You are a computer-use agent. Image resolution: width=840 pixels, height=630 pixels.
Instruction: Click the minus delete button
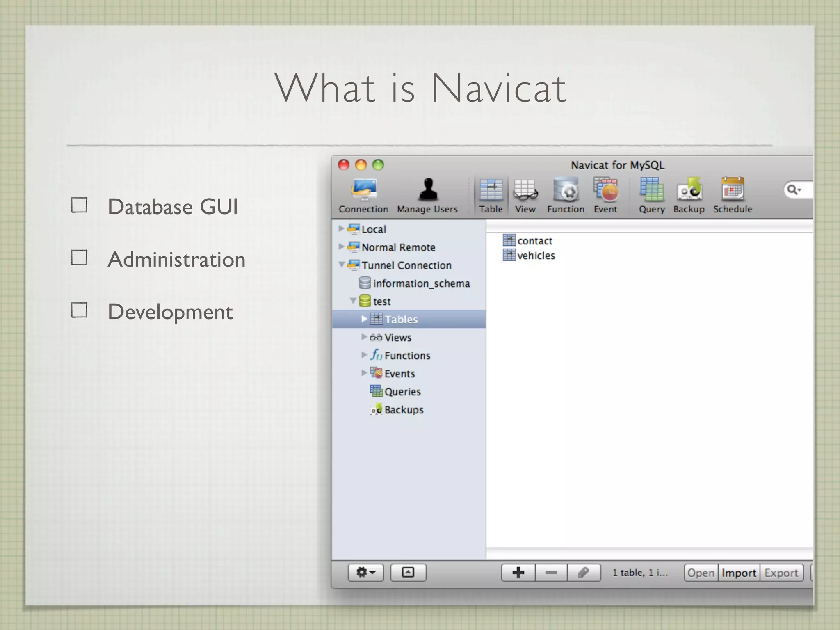(x=551, y=572)
